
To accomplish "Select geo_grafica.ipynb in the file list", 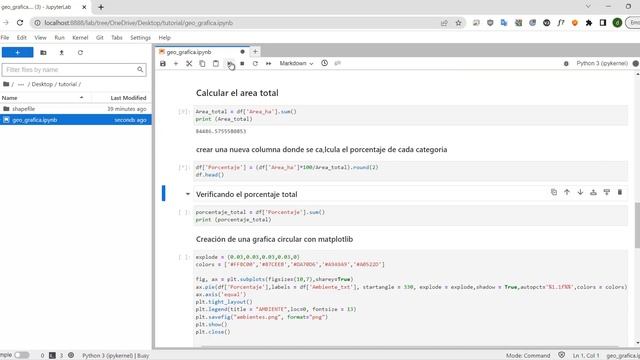I will coord(76,120).
